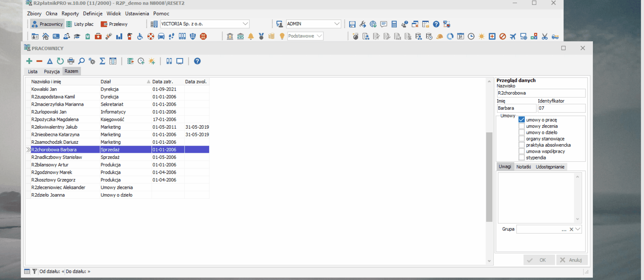Viewport: 644px width, 280px height.
Task: Click the Listy płac toolbar button
Action: (80, 24)
